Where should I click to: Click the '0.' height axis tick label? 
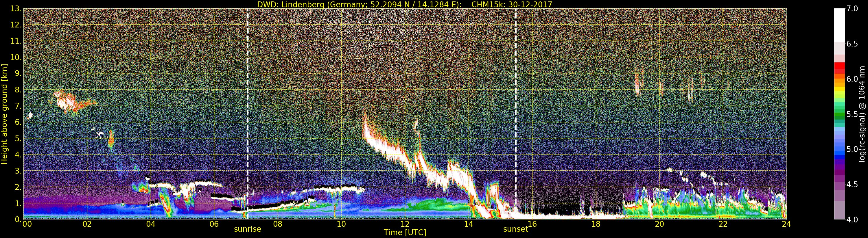point(18,220)
